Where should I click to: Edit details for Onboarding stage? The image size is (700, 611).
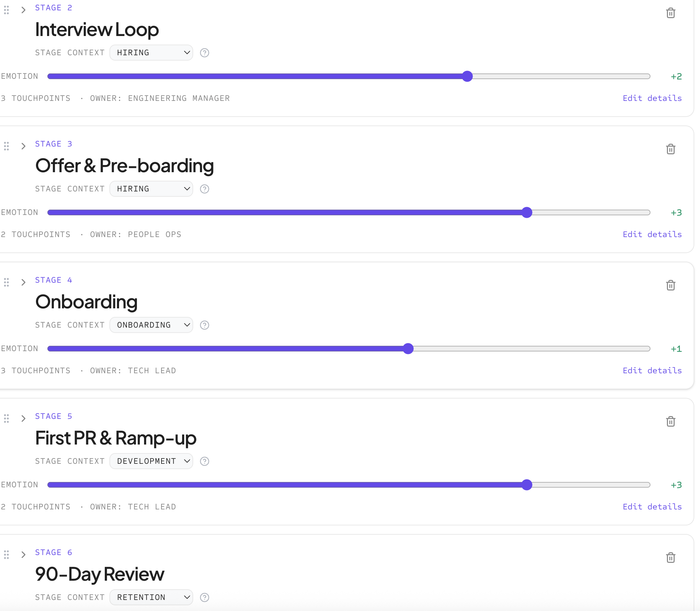[x=652, y=371]
